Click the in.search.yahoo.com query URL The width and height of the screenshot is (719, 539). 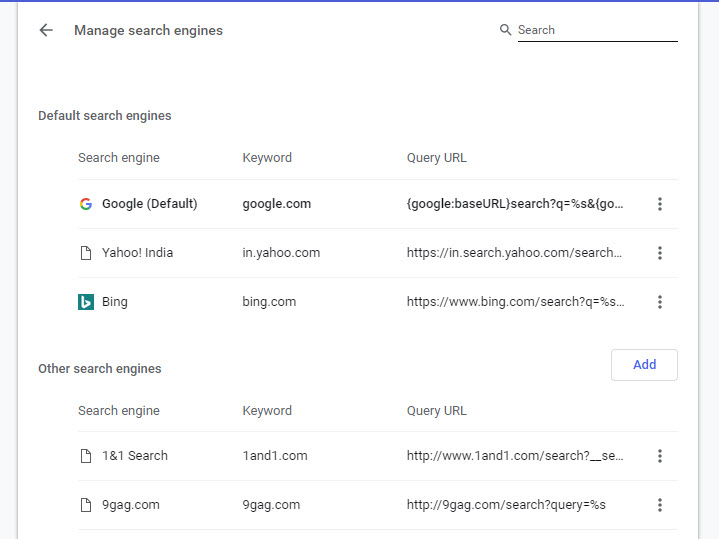(514, 253)
